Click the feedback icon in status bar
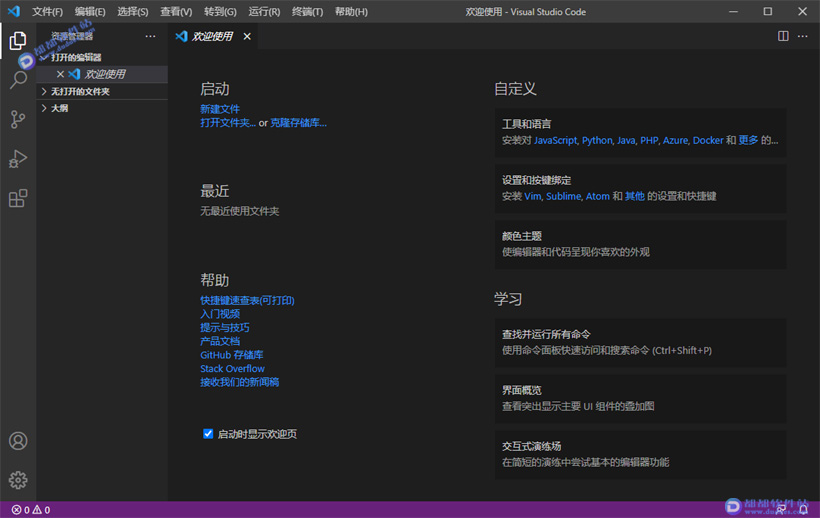820x518 pixels. pyautogui.click(x=781, y=509)
